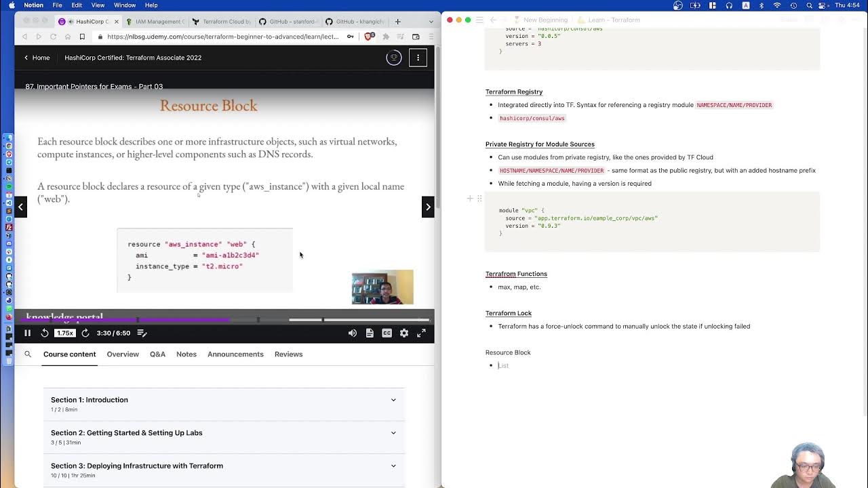The image size is (868, 488).
Task: Open the browser extensions puzzle icon
Action: click(386, 37)
